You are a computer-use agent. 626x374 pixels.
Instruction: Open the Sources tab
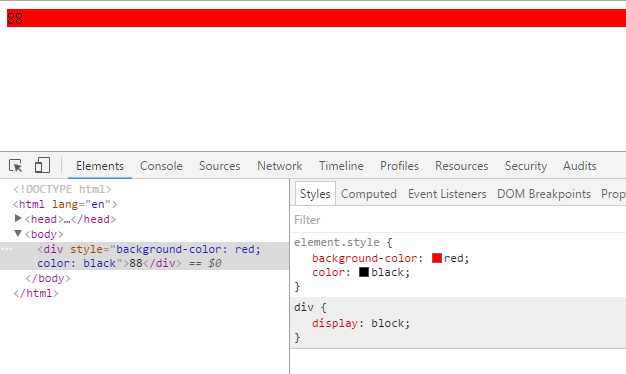click(220, 166)
